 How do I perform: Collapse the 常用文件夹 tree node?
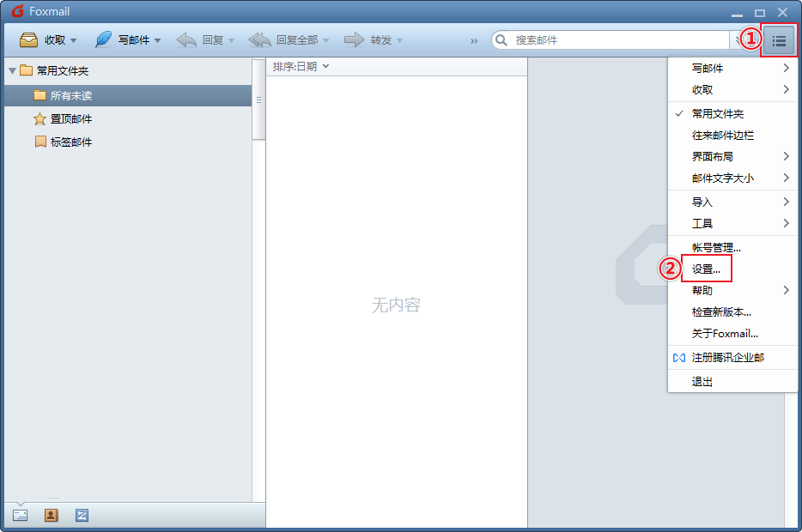pyautogui.click(x=12, y=71)
